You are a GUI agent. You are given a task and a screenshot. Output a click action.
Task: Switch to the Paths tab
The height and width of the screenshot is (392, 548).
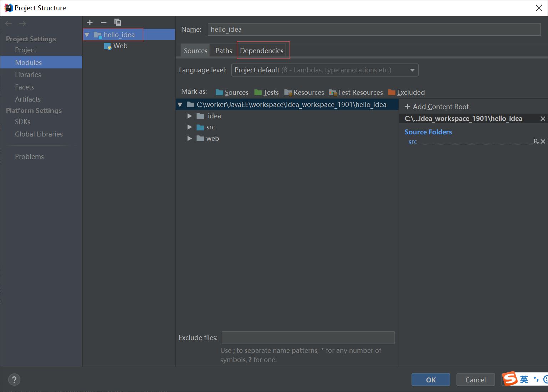pyautogui.click(x=224, y=51)
